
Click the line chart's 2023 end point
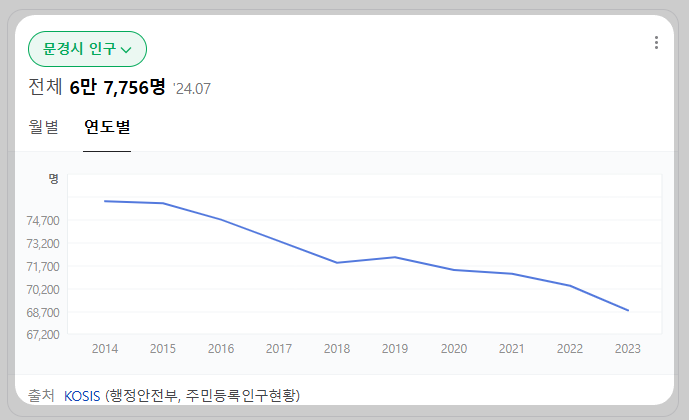[x=628, y=310]
